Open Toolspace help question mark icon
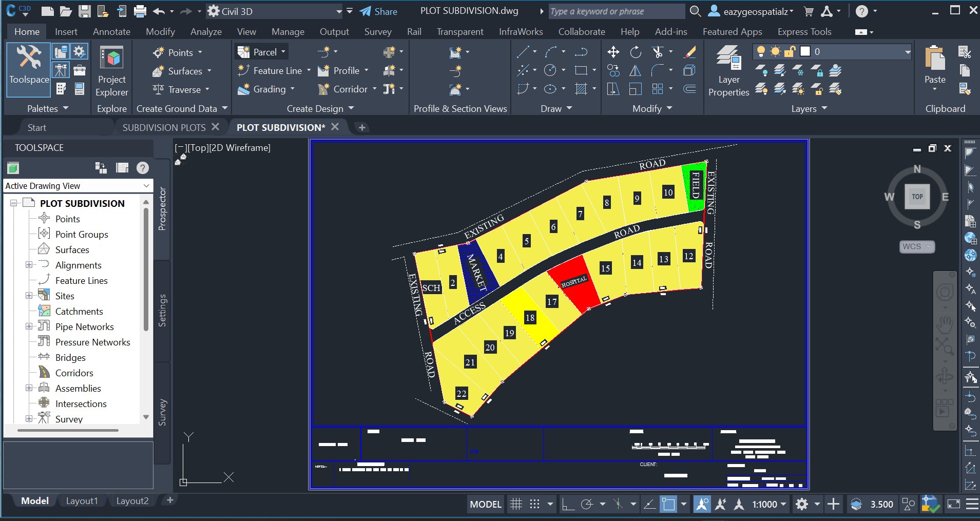Screen dimensions: 980x521 143,168
